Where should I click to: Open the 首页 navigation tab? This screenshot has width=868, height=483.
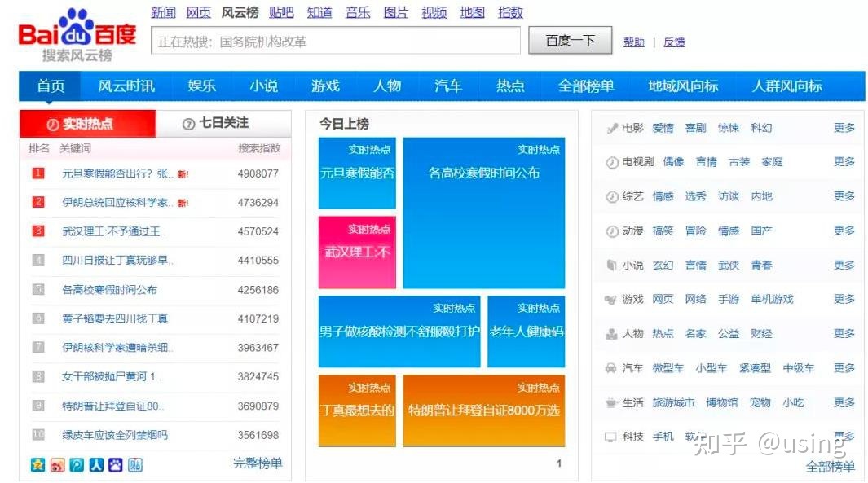51,86
